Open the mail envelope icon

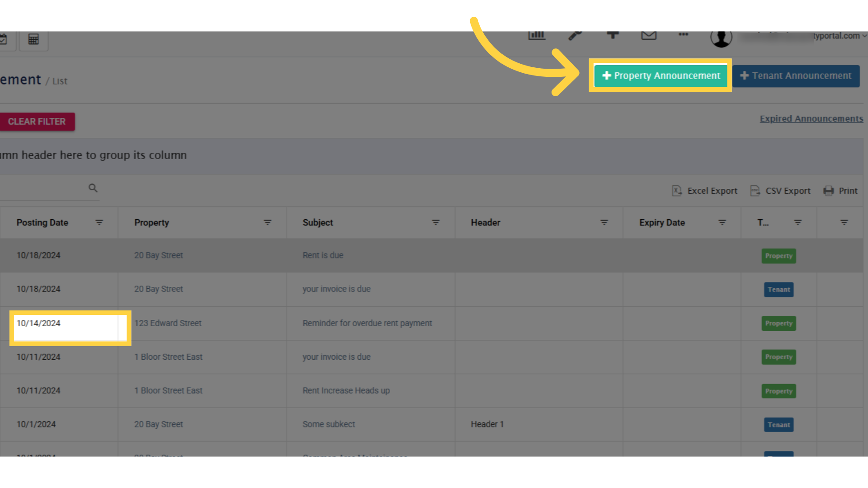point(649,35)
